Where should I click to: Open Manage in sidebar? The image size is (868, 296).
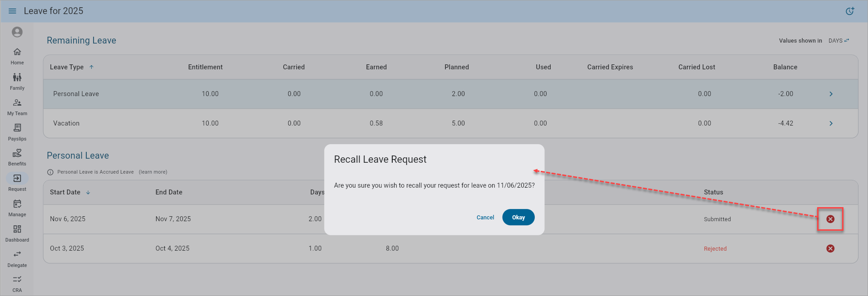[17, 208]
